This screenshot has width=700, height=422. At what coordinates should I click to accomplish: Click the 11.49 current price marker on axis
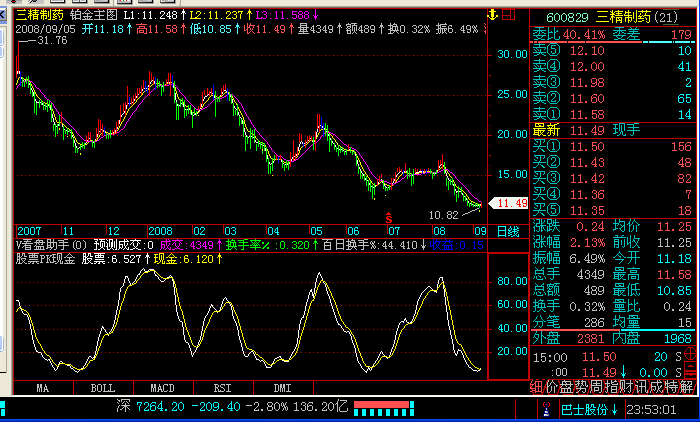coord(509,204)
